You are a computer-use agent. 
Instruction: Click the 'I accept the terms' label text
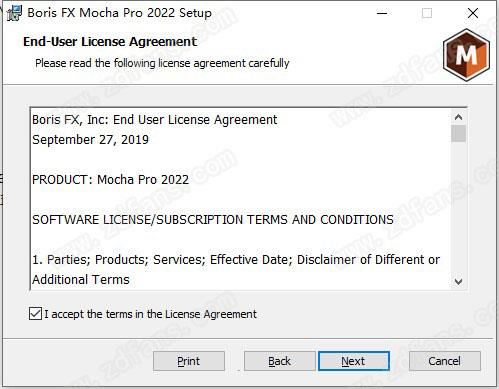151,314
